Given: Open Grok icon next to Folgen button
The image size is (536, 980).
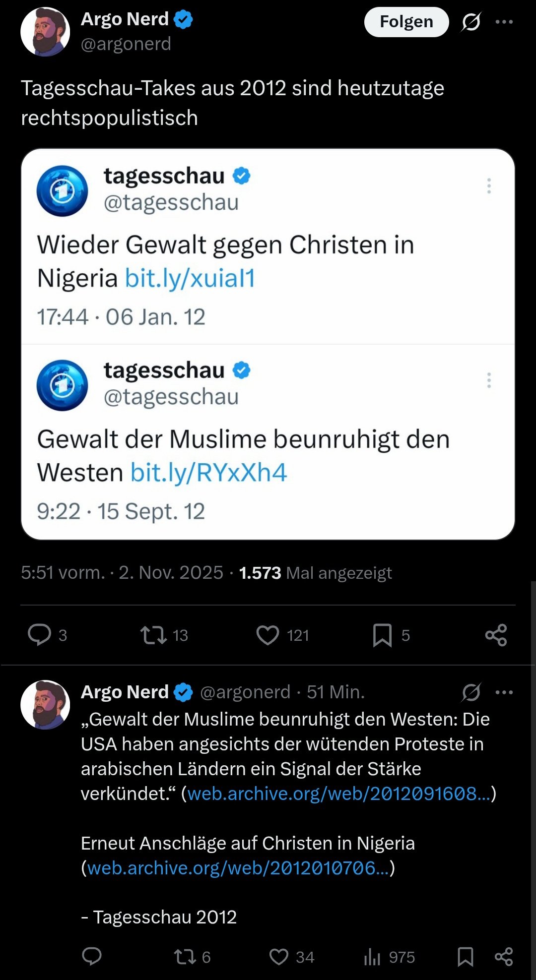Looking at the screenshot, I should (x=471, y=22).
